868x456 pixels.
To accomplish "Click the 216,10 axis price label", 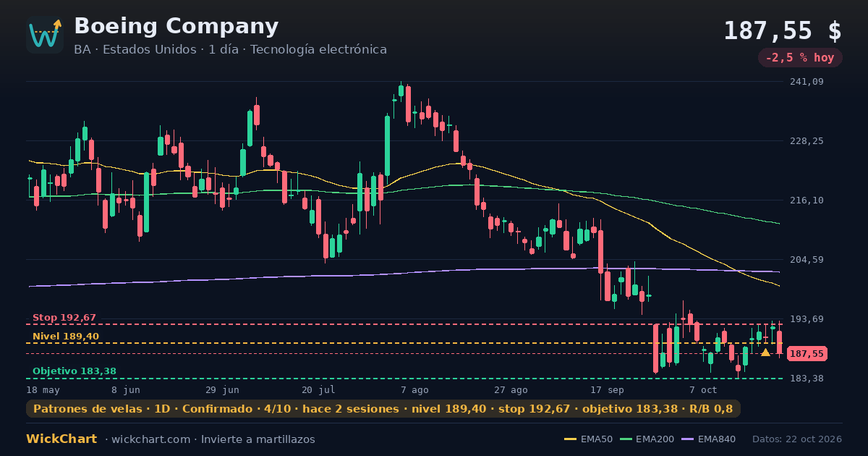I will click(807, 200).
